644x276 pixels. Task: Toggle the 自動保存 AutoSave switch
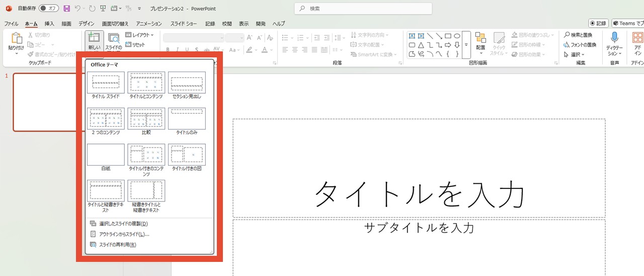tap(49, 9)
